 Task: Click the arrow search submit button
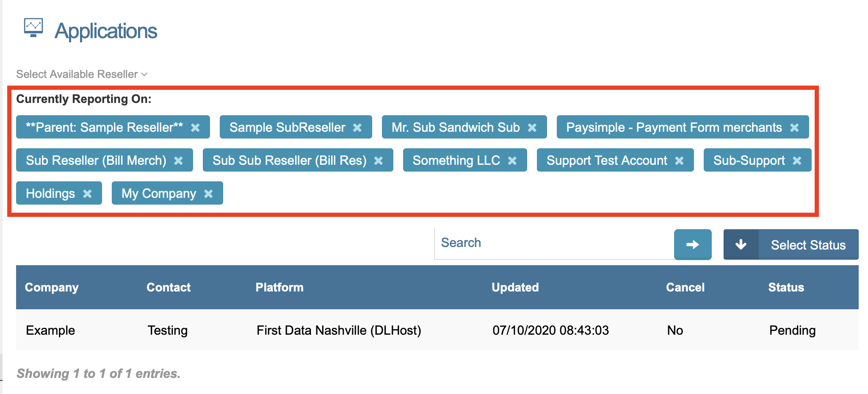tap(692, 244)
